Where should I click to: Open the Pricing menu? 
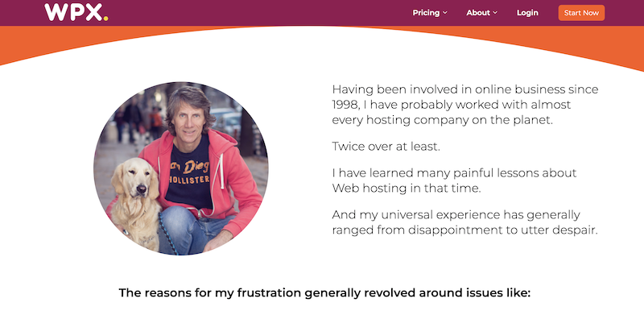tap(430, 13)
